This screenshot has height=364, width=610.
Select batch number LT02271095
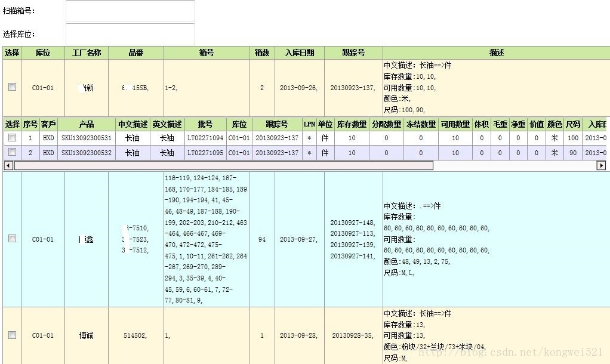(x=205, y=153)
